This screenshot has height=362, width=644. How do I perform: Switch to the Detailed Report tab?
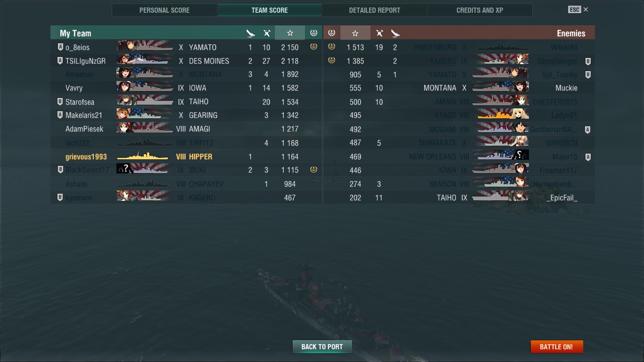[x=375, y=10]
